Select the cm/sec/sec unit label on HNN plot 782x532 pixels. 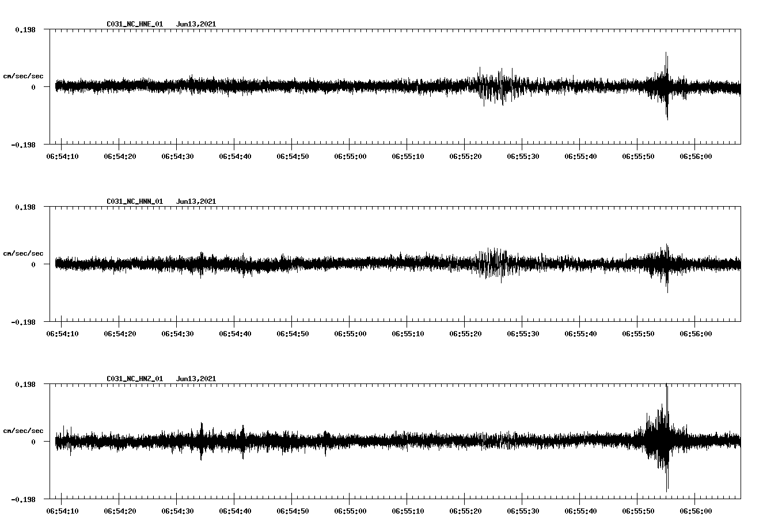[x=23, y=254]
